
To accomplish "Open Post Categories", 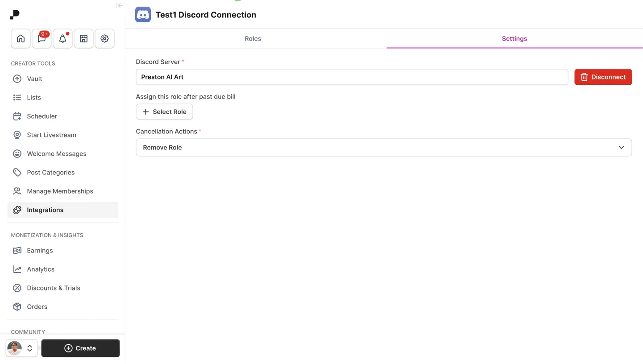I will point(50,172).
